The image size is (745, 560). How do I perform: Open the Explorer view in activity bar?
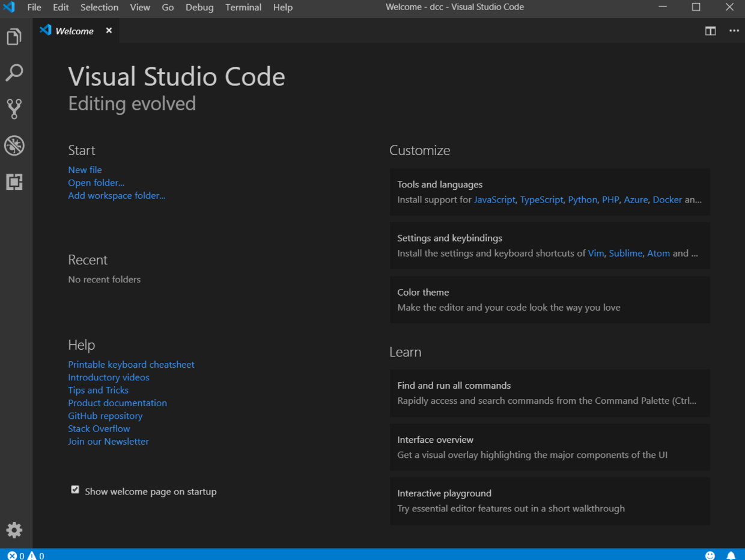pos(14,37)
